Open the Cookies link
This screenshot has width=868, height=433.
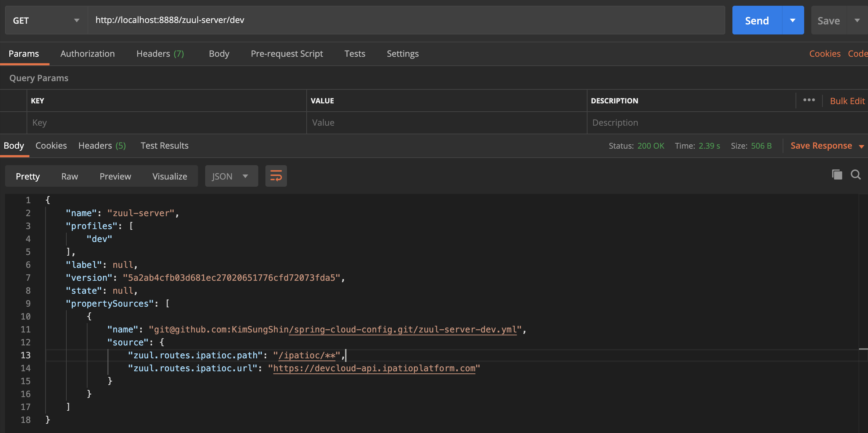click(825, 54)
